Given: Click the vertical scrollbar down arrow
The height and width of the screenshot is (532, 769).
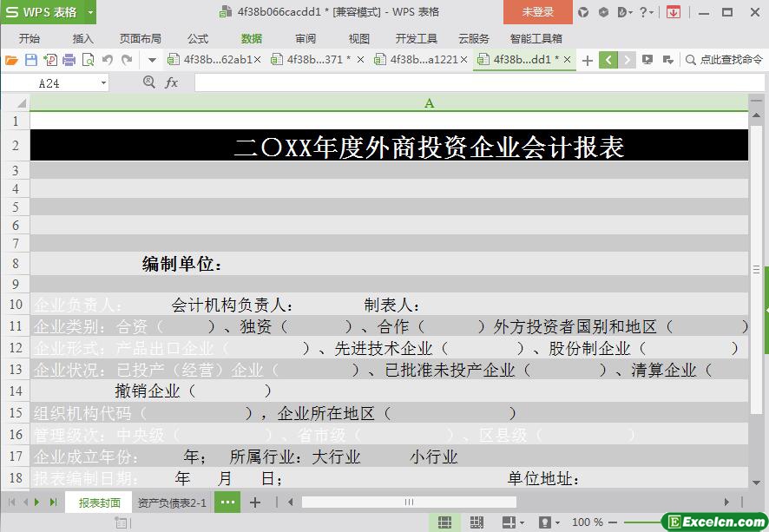Looking at the screenshot, I should 756,482.
